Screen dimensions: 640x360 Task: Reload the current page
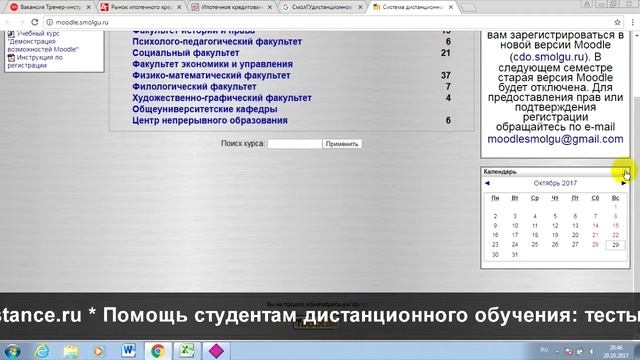pos(35,22)
